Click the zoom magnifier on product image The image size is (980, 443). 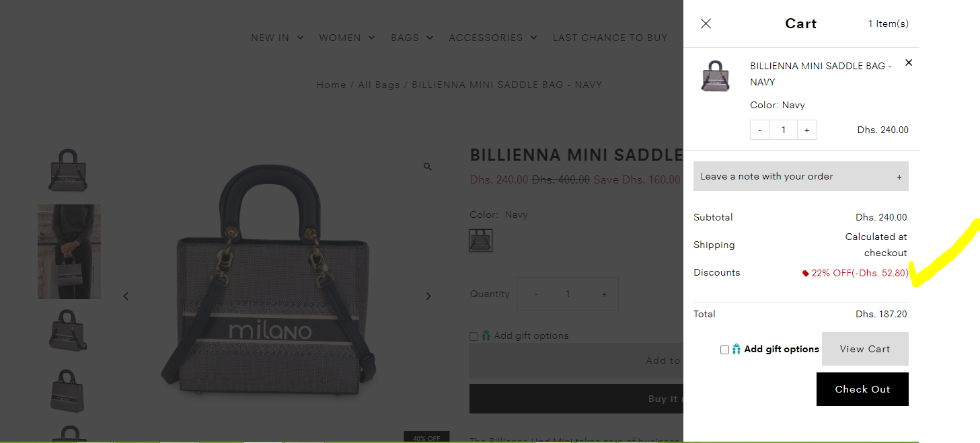click(x=427, y=167)
